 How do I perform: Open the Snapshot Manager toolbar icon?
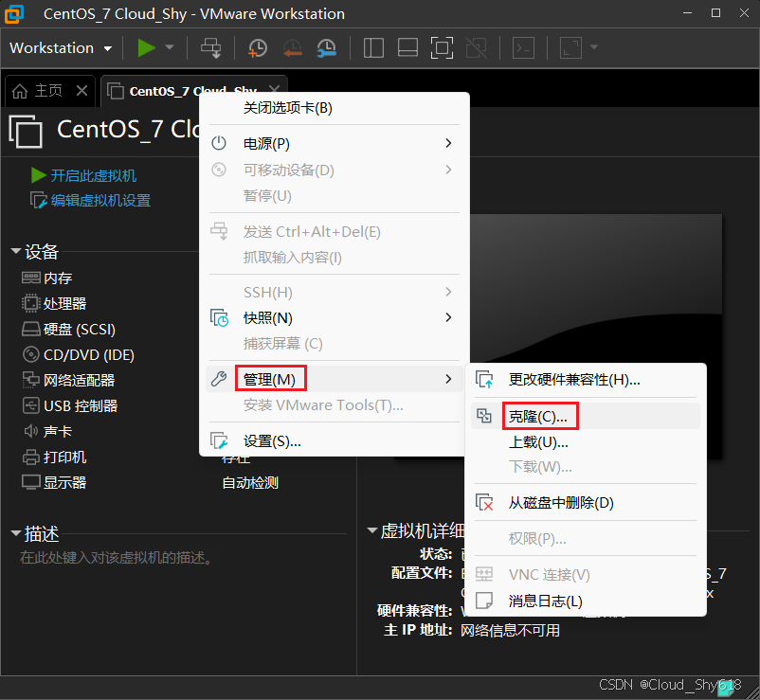(327, 48)
